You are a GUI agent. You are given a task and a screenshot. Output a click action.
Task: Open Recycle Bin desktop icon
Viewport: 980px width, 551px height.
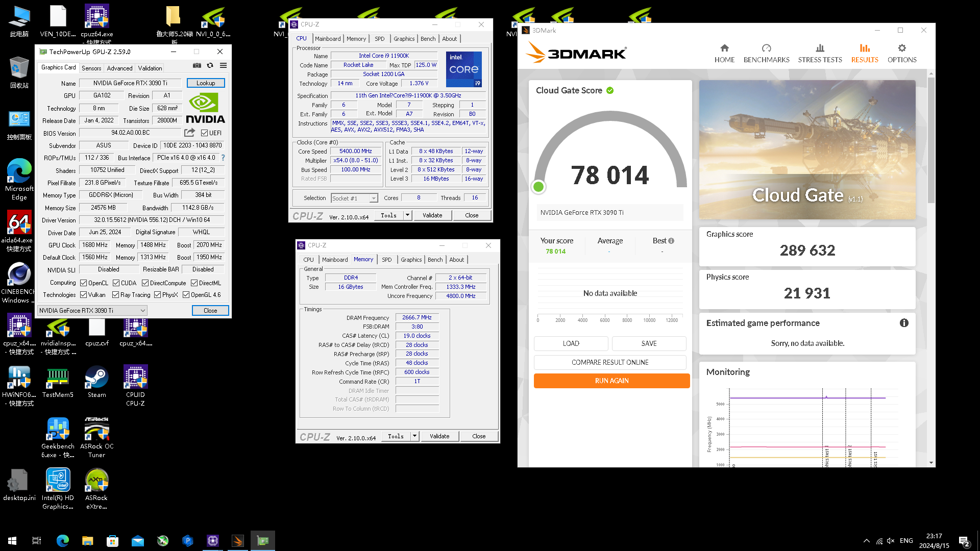tap(19, 72)
